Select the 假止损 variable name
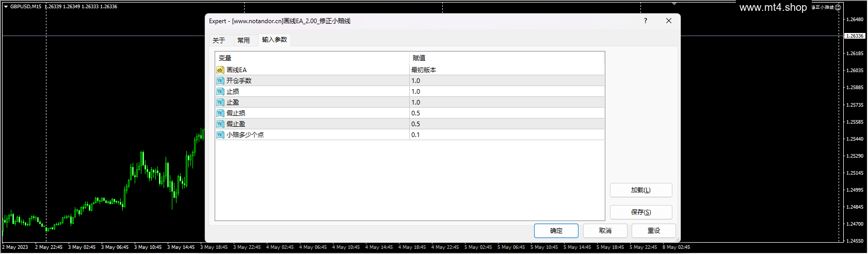868x254 pixels. pos(236,113)
